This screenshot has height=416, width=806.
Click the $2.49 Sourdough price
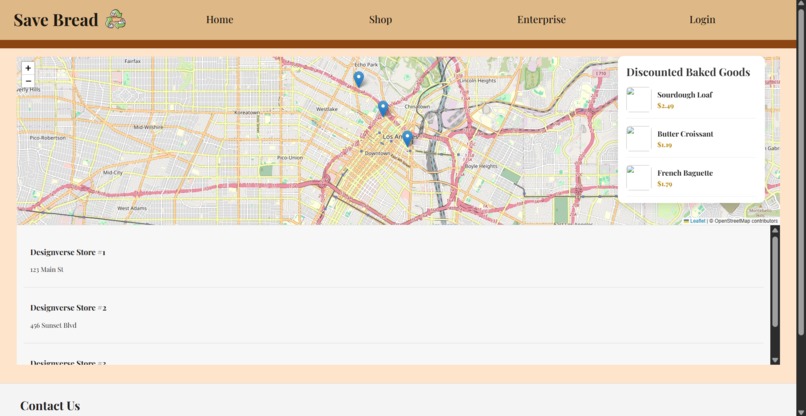click(x=666, y=106)
